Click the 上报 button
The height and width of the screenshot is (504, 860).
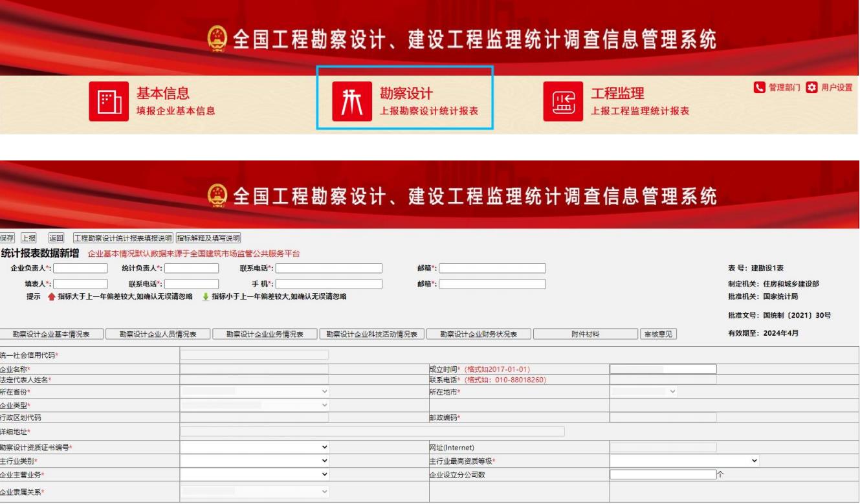(x=28, y=238)
